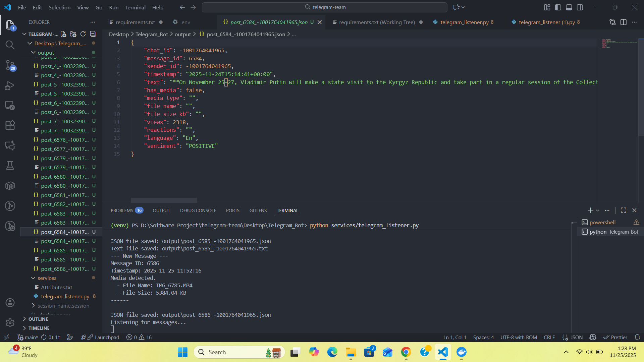Close the terminal panel
Screen dimensions: 644x362
coord(634,210)
